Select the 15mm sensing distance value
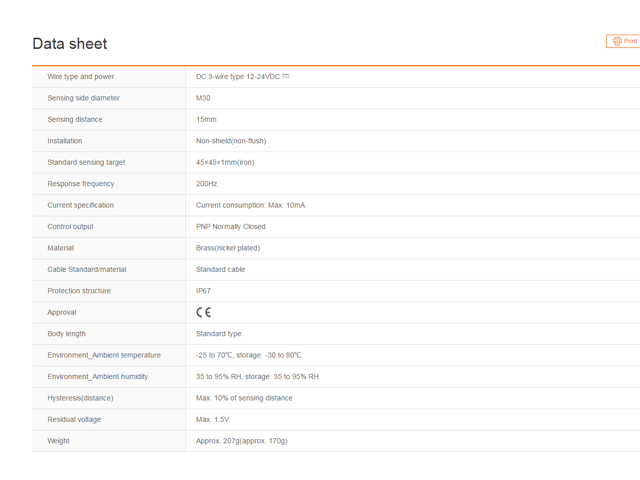Viewport: 640px width, 480px height. click(x=206, y=120)
